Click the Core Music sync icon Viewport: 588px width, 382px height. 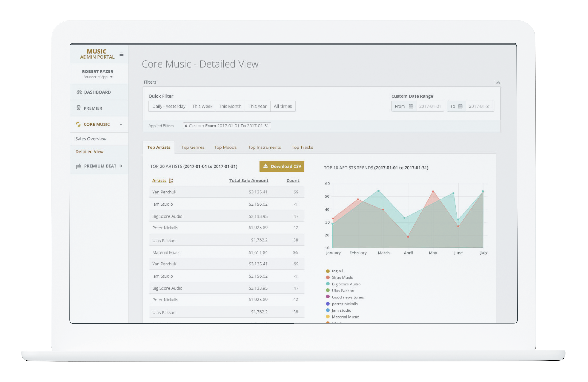pyautogui.click(x=78, y=124)
